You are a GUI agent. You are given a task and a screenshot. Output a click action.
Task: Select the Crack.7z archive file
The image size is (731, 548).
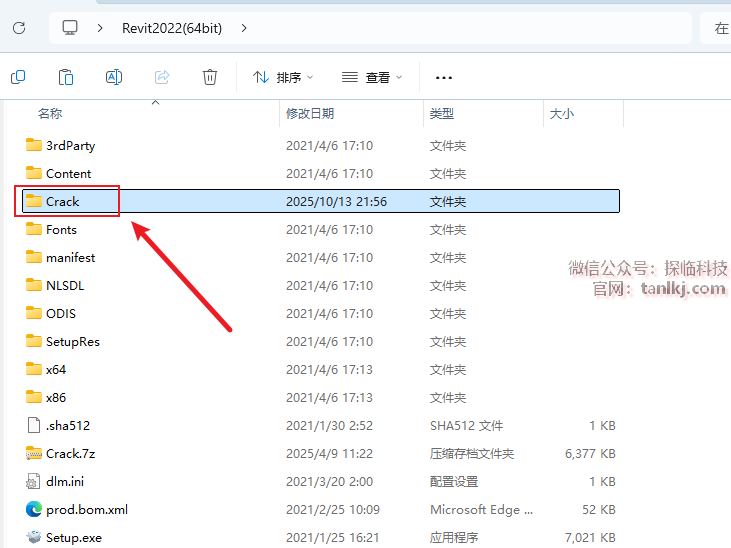(x=71, y=453)
